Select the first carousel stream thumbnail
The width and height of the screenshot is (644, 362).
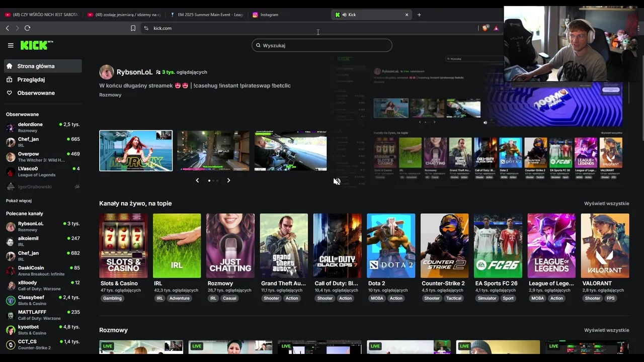(136, 151)
